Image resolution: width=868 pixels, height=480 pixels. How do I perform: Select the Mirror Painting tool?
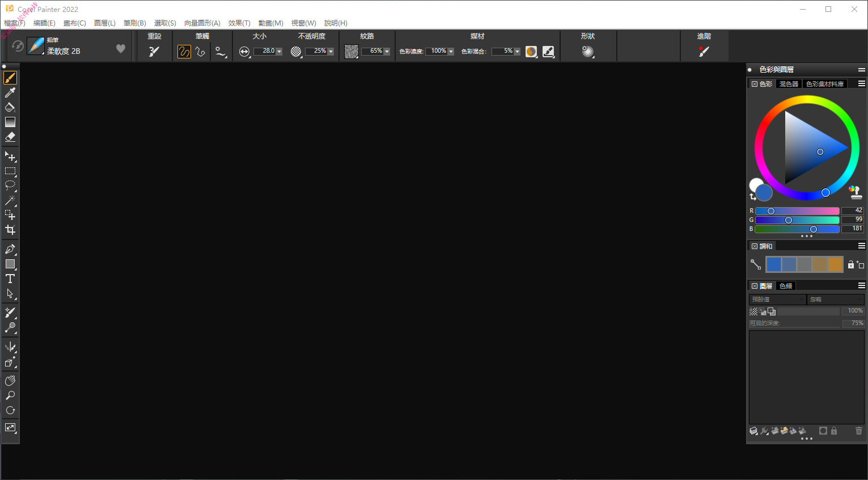point(10,347)
